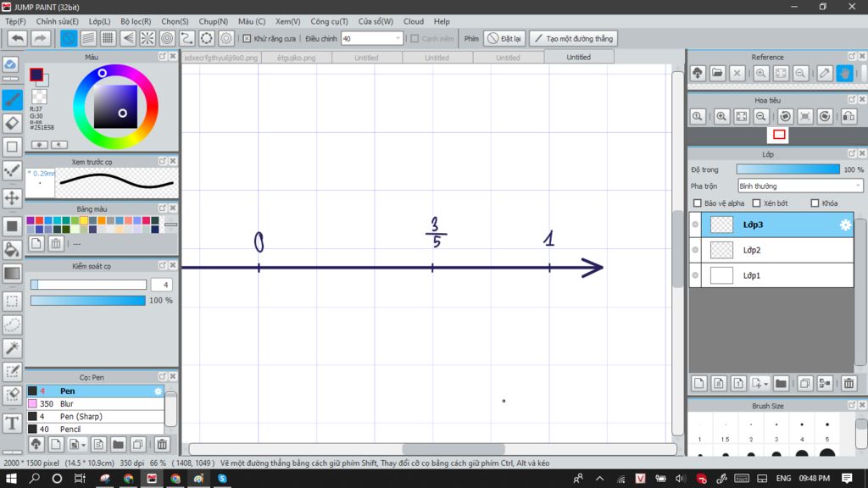Click the brush size value field
868x488 pixels.
click(161, 285)
